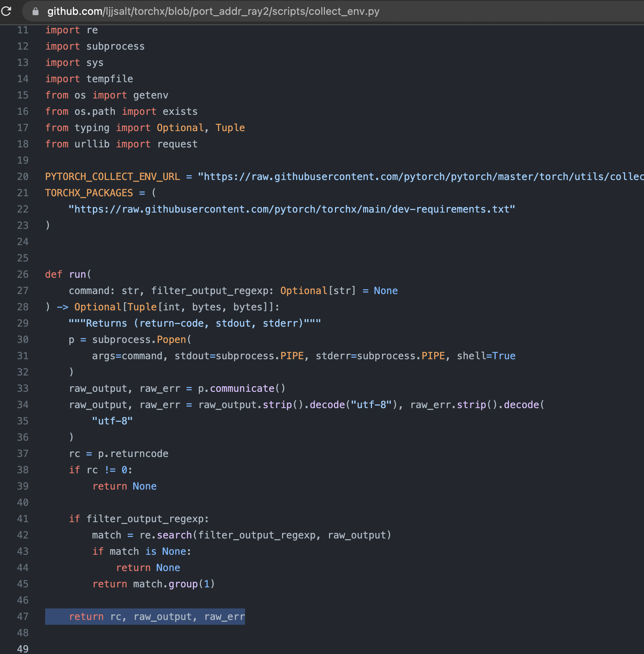The height and width of the screenshot is (654, 644).
Task: Select line number 15
Action: (23, 95)
